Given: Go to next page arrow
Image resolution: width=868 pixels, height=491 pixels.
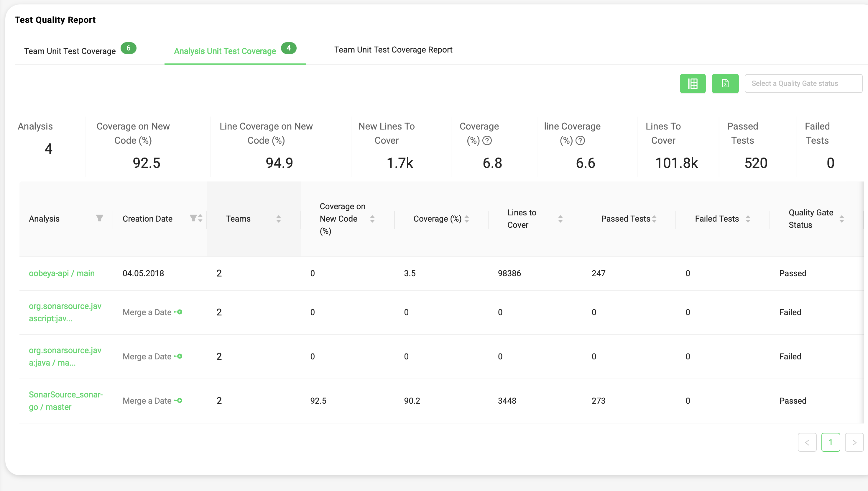Looking at the screenshot, I should [854, 442].
